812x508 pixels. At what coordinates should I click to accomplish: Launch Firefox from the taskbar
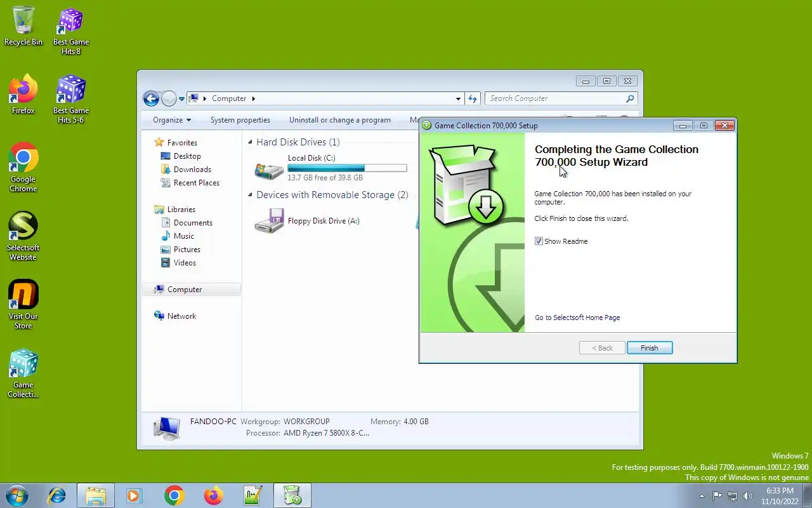click(213, 495)
